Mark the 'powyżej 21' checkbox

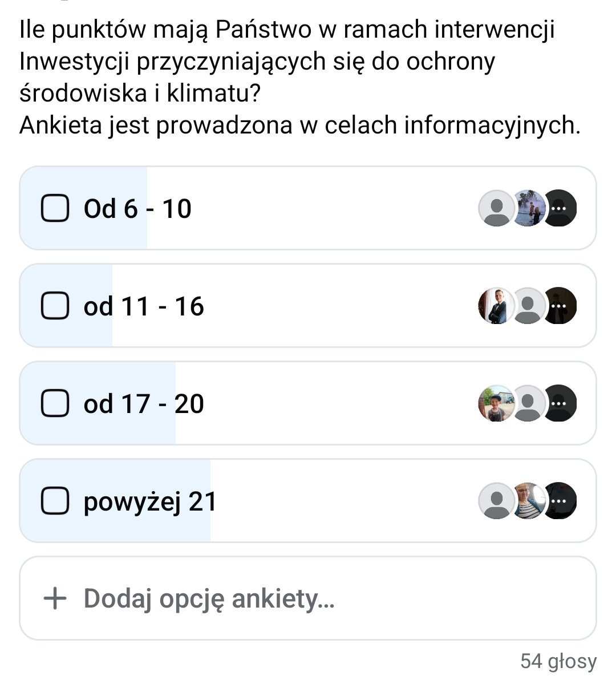tap(55, 501)
